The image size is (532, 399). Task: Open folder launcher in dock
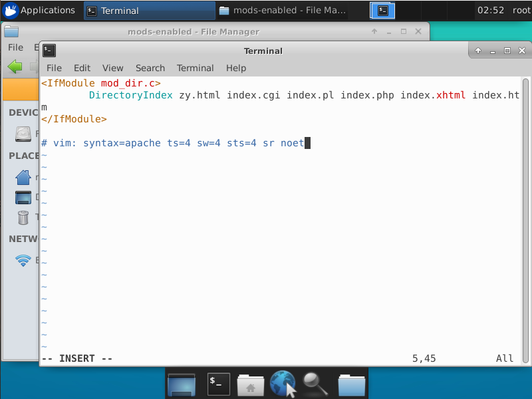click(352, 384)
